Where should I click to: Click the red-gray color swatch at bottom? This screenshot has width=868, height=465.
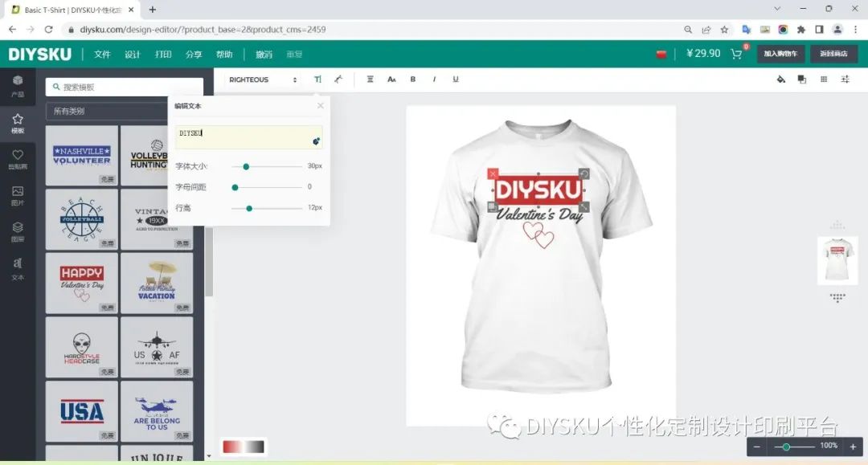244,447
